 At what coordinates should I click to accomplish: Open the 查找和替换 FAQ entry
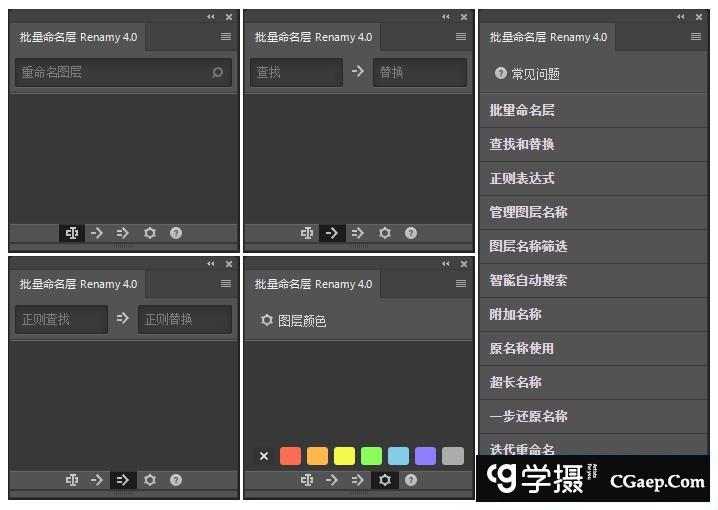(593, 144)
